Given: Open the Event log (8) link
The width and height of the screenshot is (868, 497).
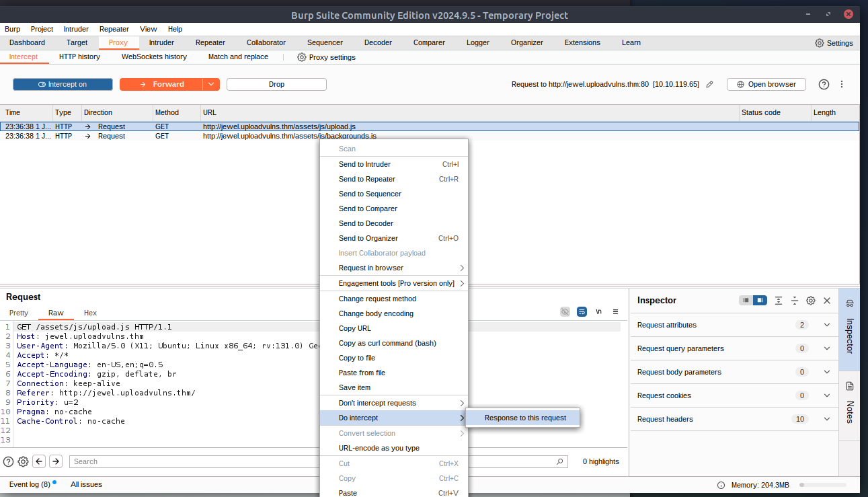Looking at the screenshot, I should point(30,484).
